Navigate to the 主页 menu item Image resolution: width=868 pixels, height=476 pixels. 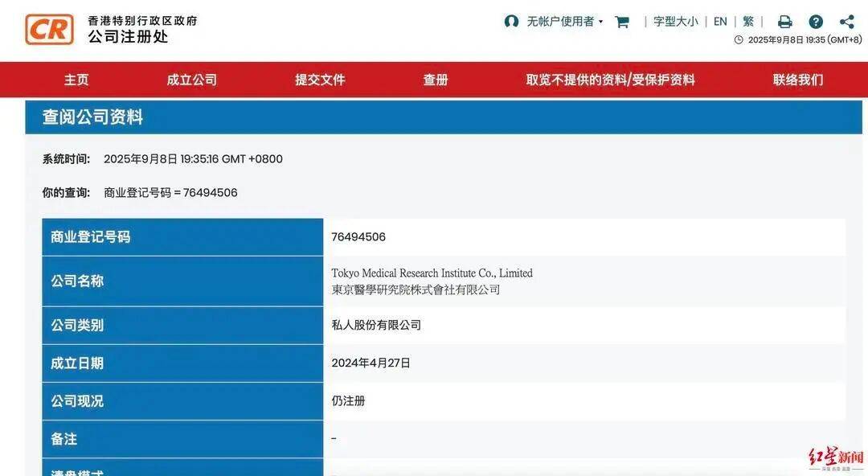click(x=76, y=80)
